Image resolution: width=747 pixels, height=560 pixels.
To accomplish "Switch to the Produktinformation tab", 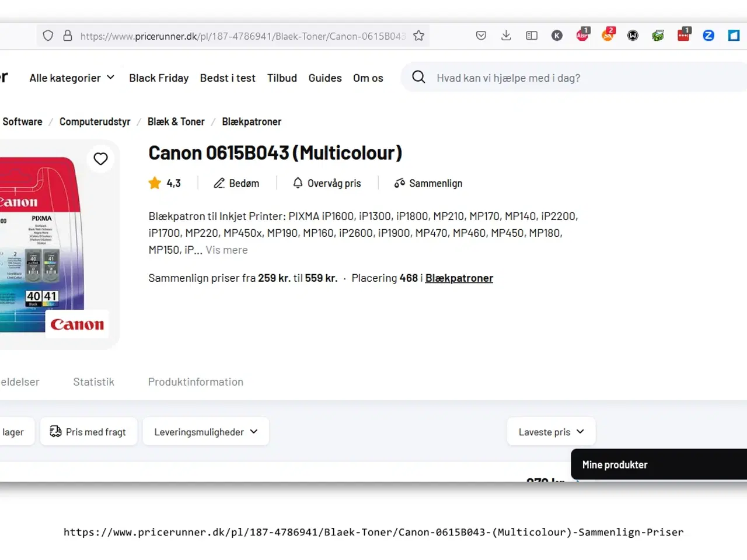I will (x=196, y=381).
